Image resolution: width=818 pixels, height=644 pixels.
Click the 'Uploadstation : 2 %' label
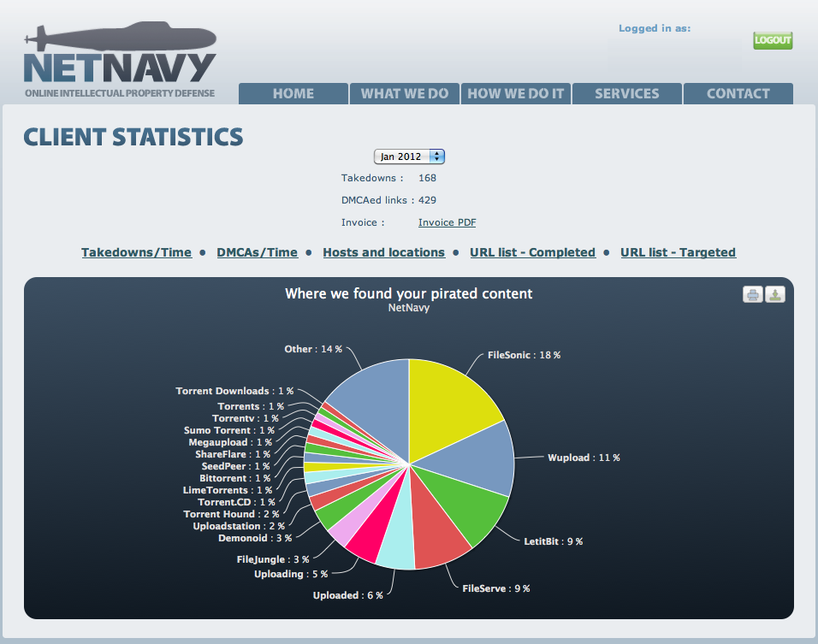[x=239, y=526]
